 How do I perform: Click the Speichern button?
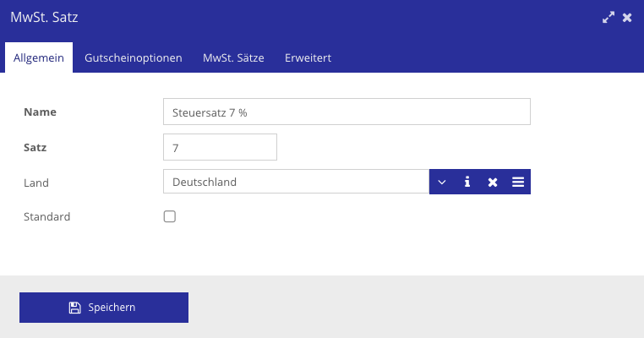pos(104,308)
